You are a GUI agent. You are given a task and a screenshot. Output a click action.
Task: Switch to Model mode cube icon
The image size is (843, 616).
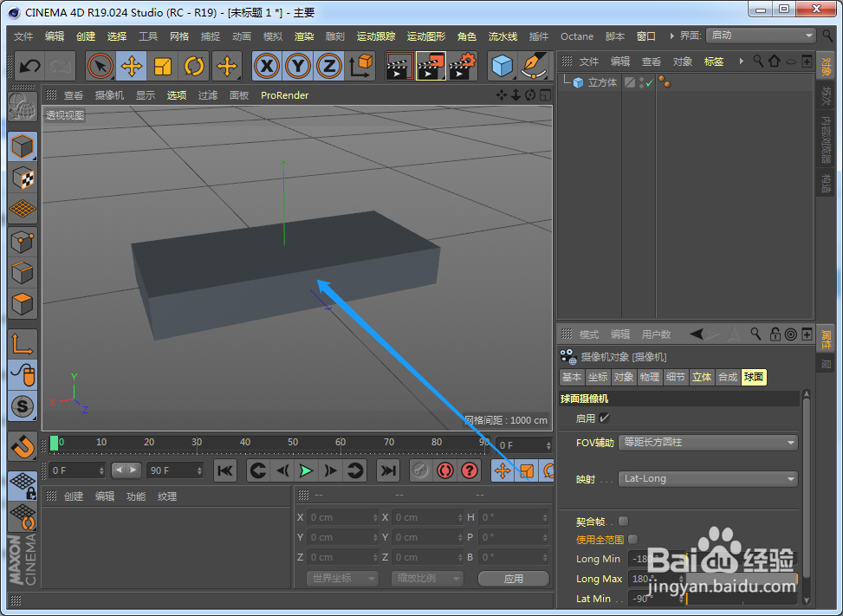tap(22, 146)
